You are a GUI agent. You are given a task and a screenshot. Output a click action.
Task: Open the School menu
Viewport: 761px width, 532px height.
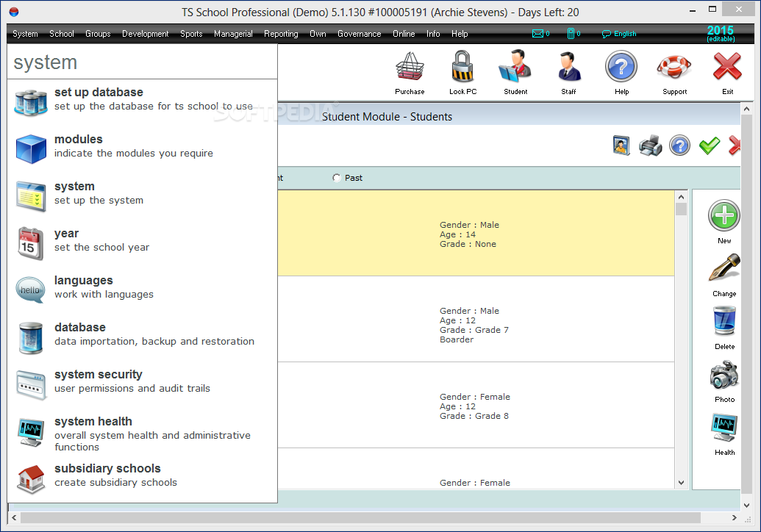click(x=62, y=34)
